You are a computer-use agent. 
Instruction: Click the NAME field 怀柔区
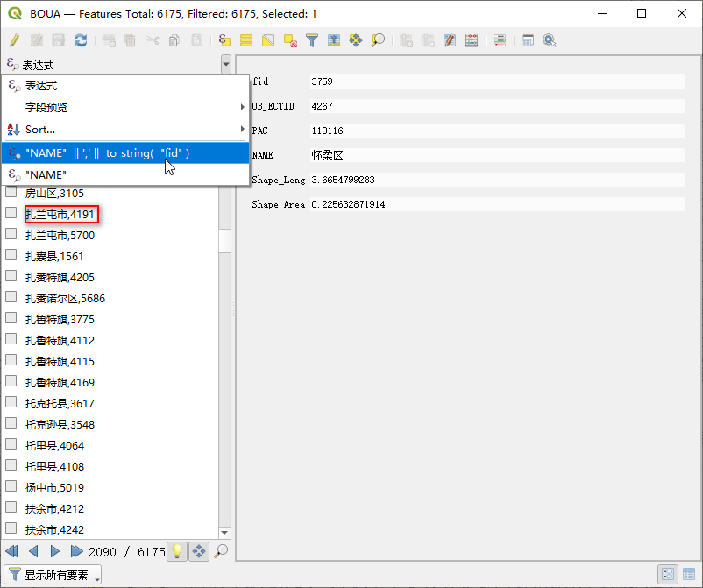click(x=497, y=155)
